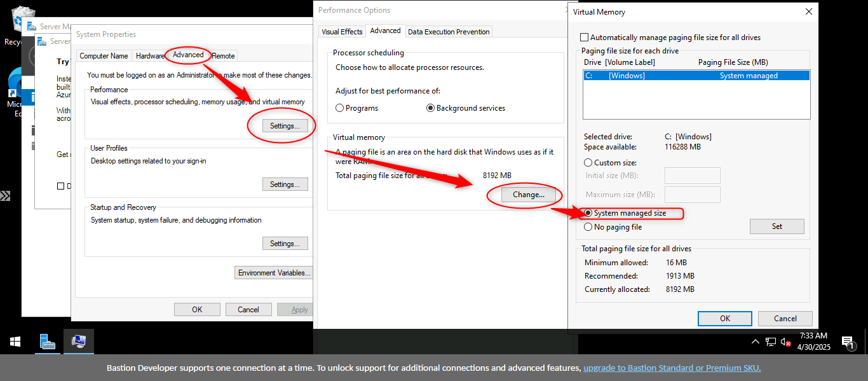Confirm Virtual Memory with OK
The width and height of the screenshot is (868, 381).
(x=724, y=319)
